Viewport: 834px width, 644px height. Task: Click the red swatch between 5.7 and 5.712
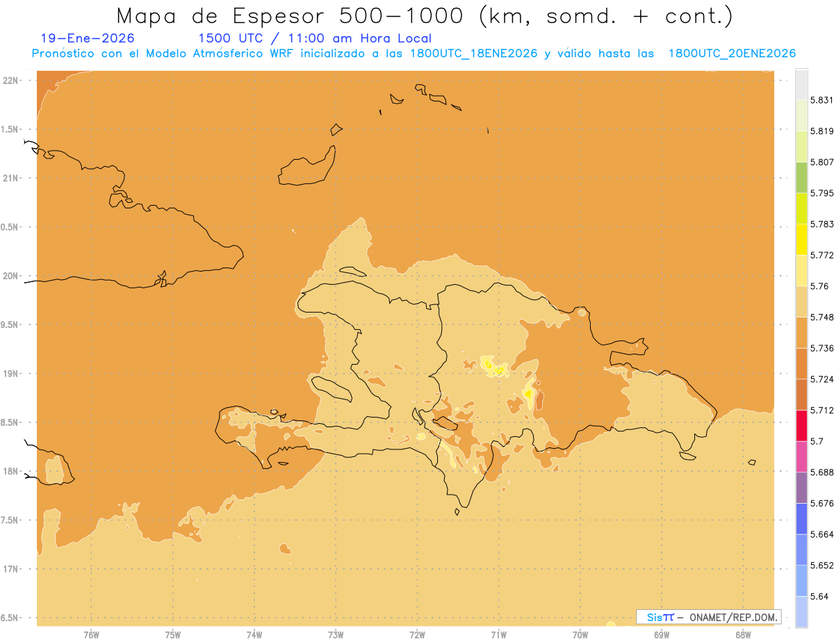click(x=801, y=425)
